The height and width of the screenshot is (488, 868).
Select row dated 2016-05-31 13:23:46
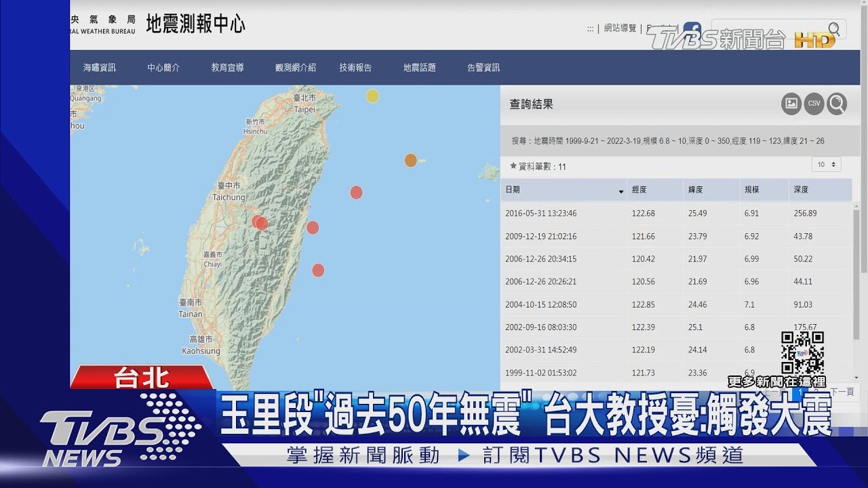tap(676, 213)
